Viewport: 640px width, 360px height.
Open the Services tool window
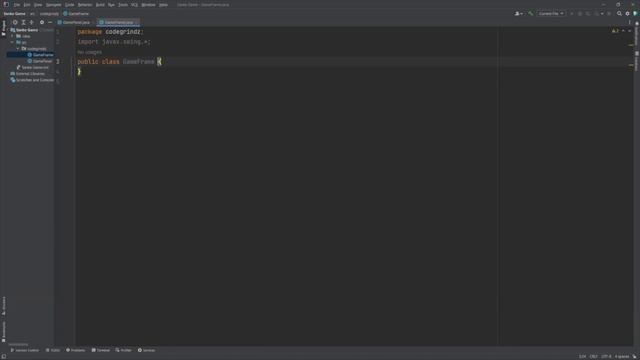click(x=147, y=350)
